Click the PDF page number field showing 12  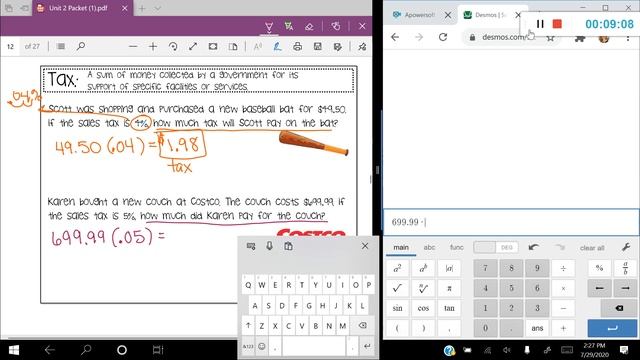pyautogui.click(x=11, y=47)
